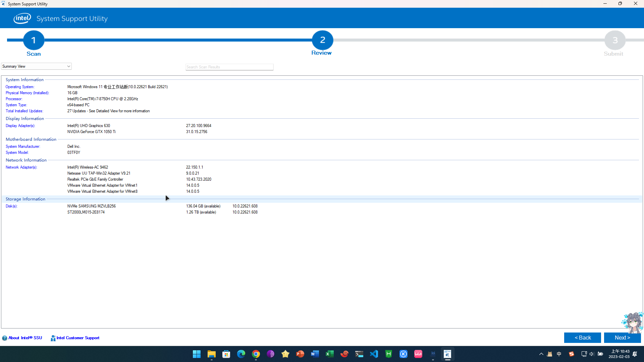644x362 pixels.
Task: Select the Physical Memory (Installed) label
Action: coord(27,93)
